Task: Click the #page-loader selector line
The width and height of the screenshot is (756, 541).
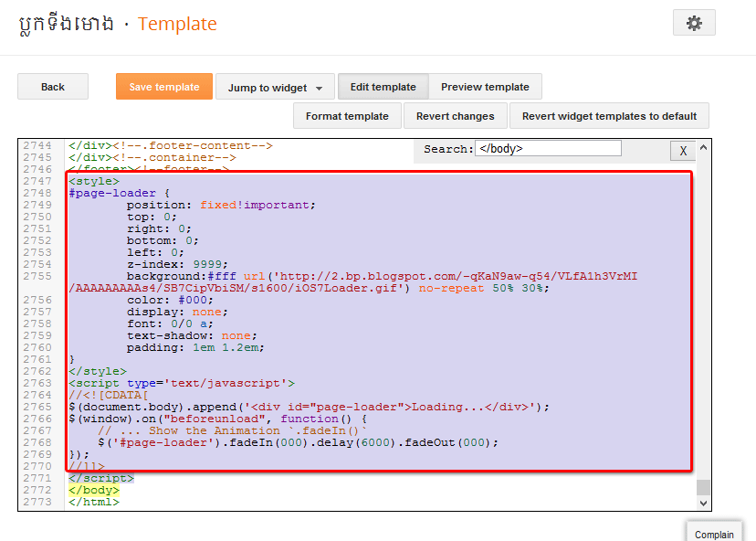Action: [x=119, y=194]
